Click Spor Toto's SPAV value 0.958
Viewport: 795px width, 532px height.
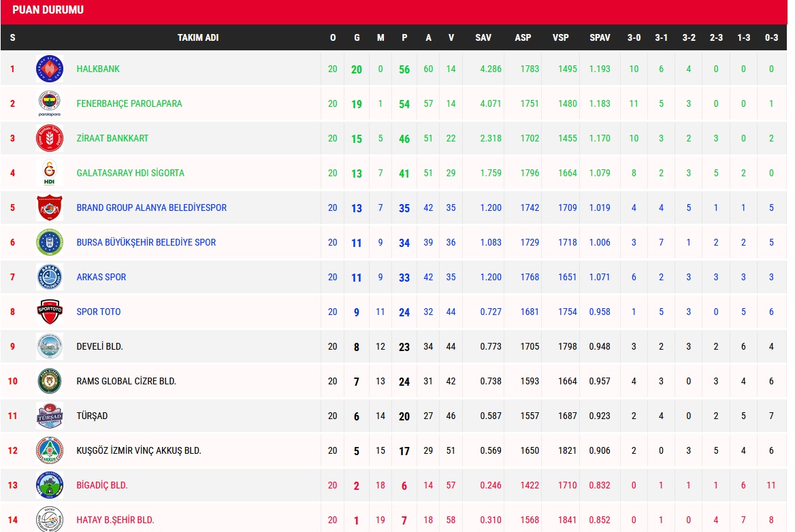pyautogui.click(x=600, y=312)
